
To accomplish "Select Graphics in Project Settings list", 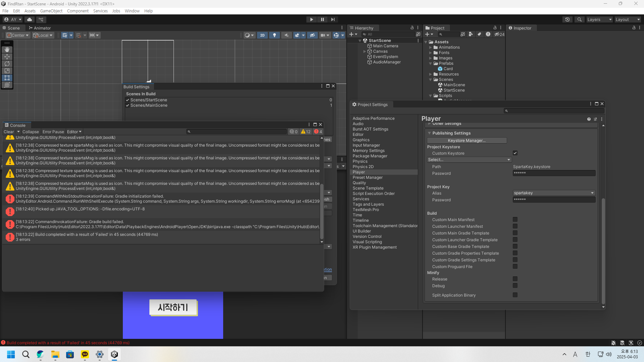I will [361, 140].
